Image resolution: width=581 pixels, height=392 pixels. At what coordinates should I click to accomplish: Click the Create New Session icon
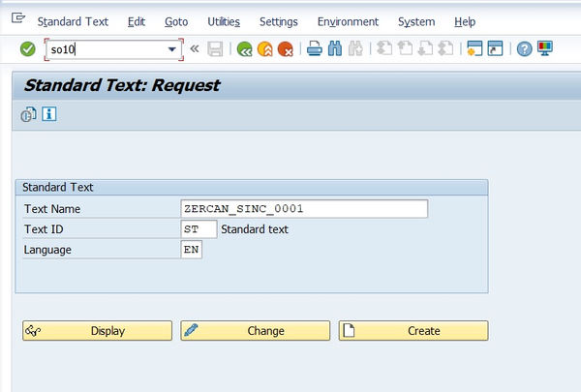tap(474, 48)
